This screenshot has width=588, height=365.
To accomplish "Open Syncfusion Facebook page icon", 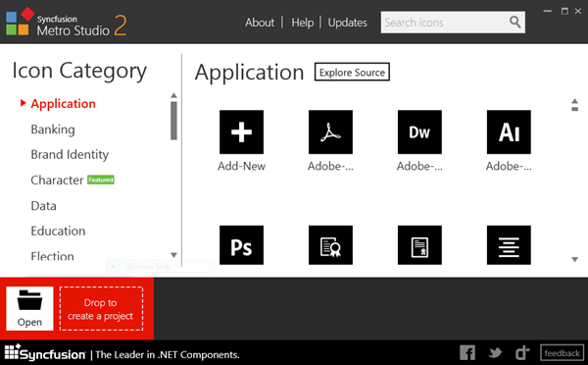I will point(467,352).
